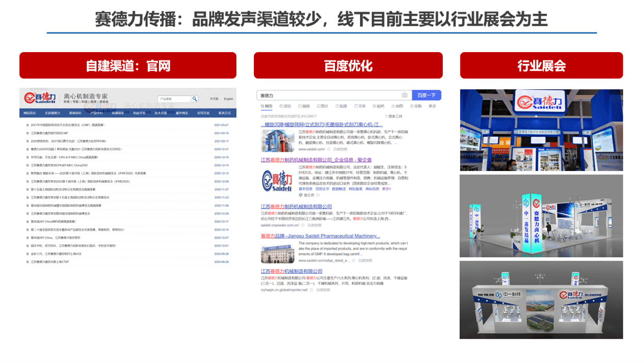Open the 视频 tab in Baidu results
The height and width of the screenshot is (362, 644).
[304, 106]
